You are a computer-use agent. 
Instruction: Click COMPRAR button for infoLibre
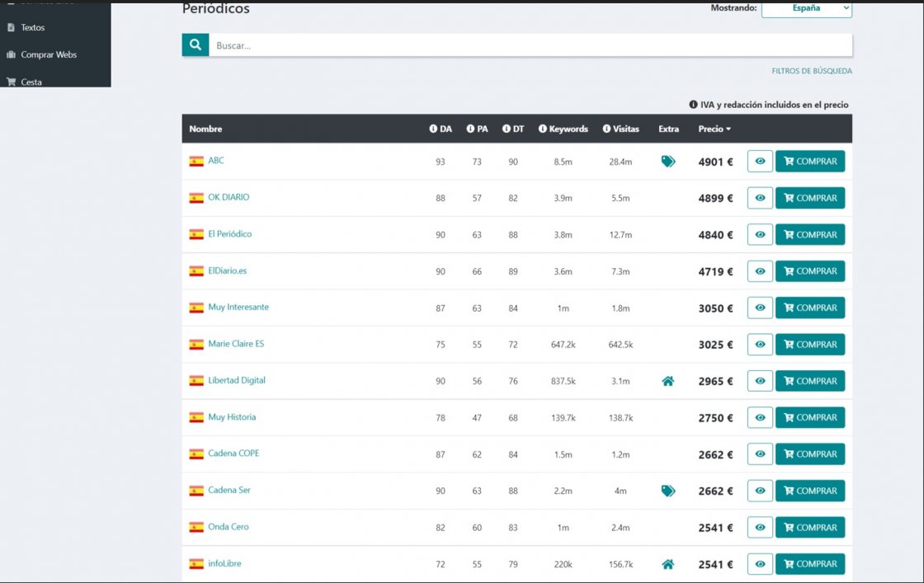[x=810, y=564]
